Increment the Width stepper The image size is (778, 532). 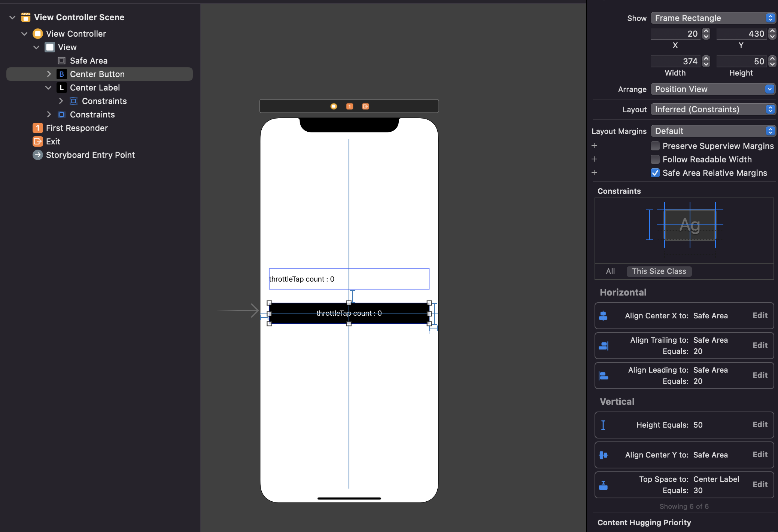(x=706, y=58)
